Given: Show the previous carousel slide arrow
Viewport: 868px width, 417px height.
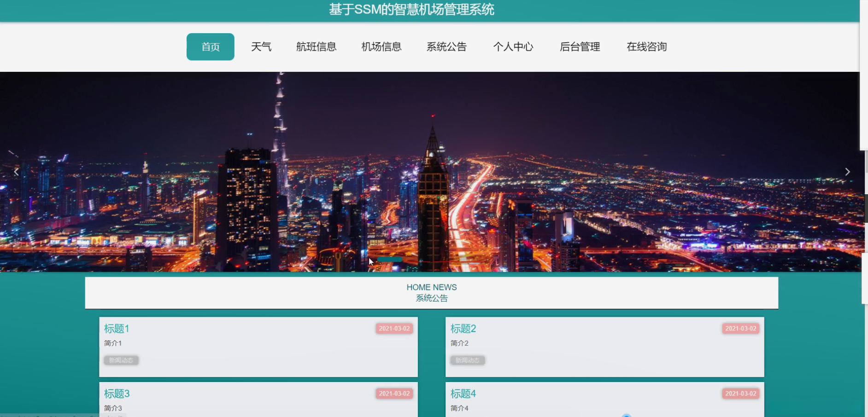Looking at the screenshot, I should (x=16, y=172).
